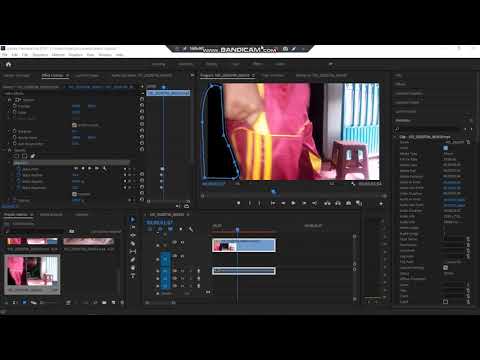The height and width of the screenshot is (360, 480).
Task: Toggle V1 track output eye
Action: (x=183, y=256)
